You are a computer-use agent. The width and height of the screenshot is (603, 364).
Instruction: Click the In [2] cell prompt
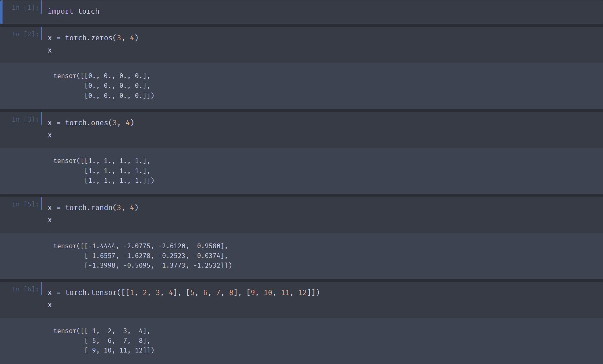point(25,34)
